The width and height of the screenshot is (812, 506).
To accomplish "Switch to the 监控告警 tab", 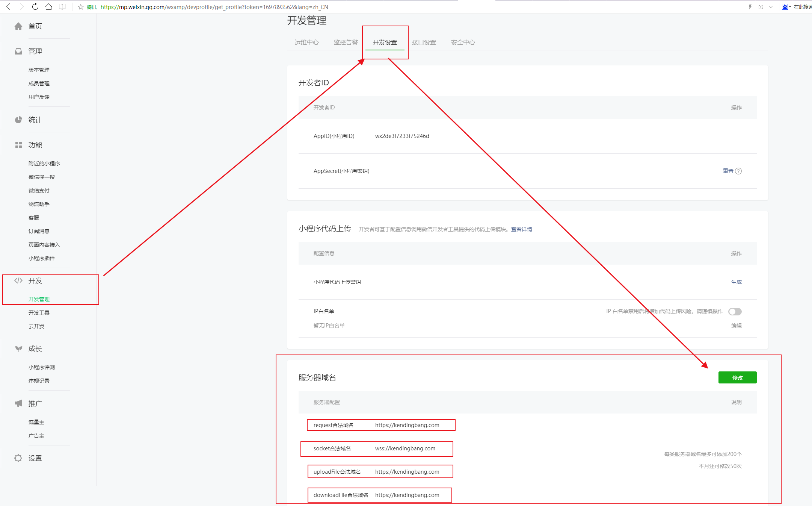I will tap(346, 42).
